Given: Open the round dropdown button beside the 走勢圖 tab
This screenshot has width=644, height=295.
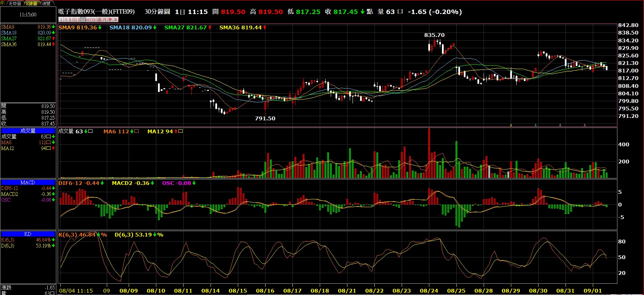Looking at the screenshot, I should click(3, 3).
